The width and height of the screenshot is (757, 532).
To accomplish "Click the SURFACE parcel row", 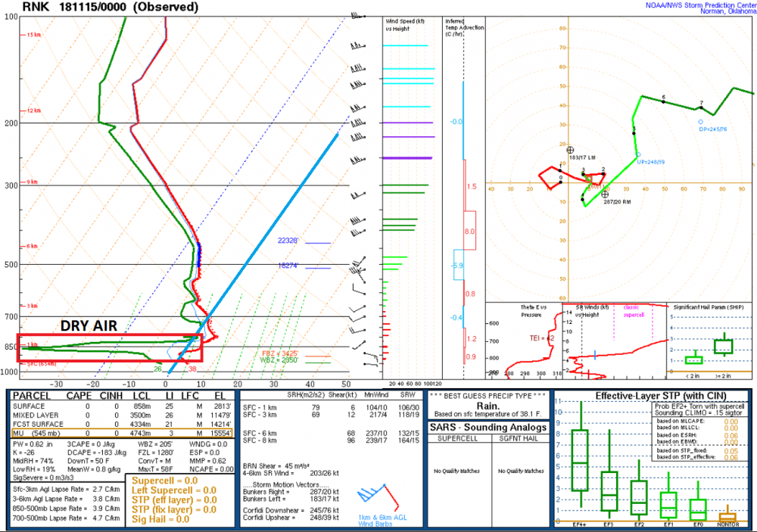I will pos(122,406).
